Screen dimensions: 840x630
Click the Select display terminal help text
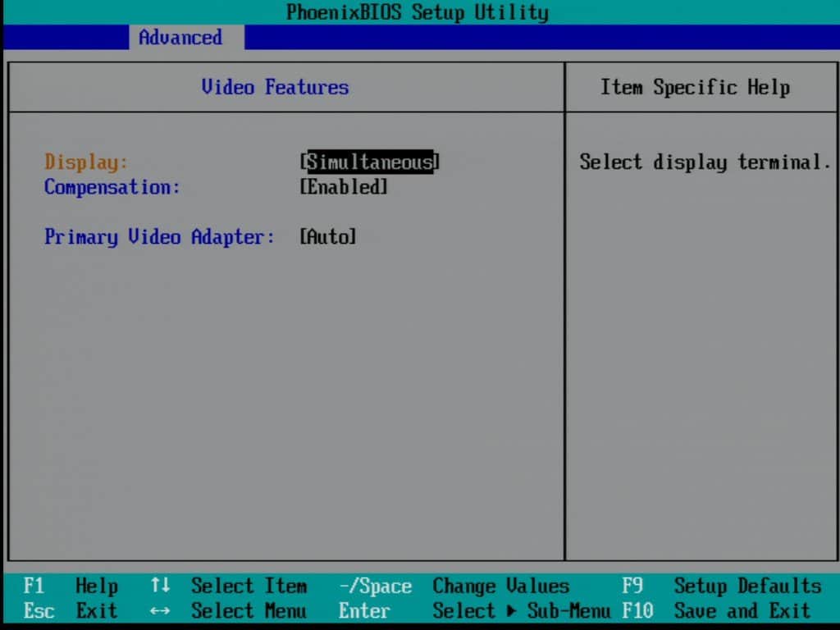pos(705,162)
